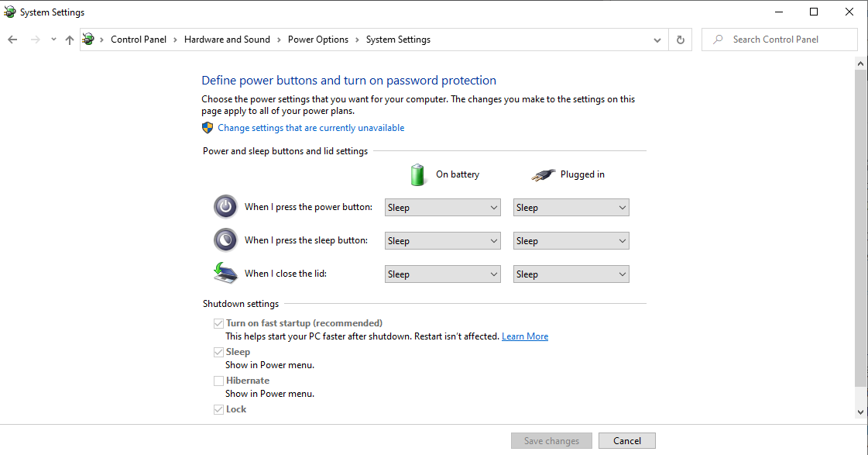Toggle the Lock checkbox
Screen dimensions: 868x455
pyautogui.click(x=218, y=409)
